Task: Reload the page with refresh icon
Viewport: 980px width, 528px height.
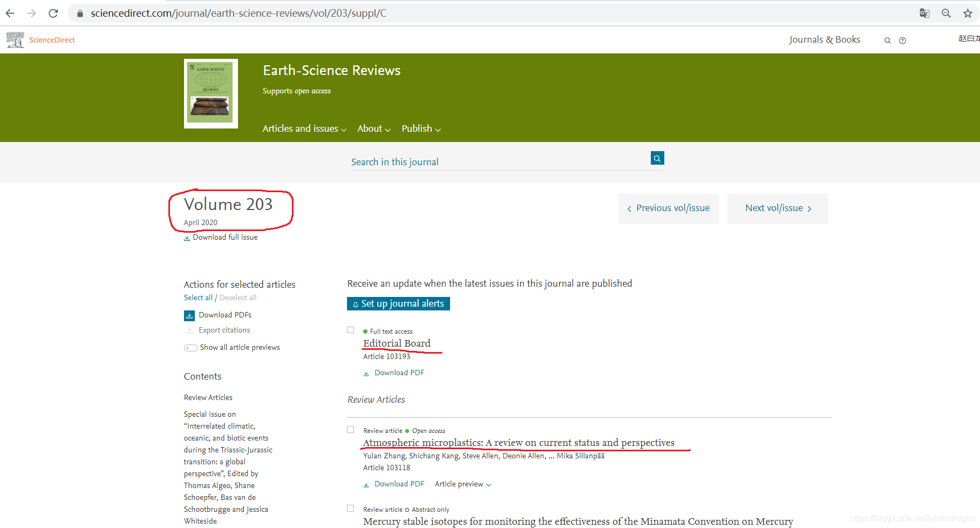Action: (x=53, y=13)
